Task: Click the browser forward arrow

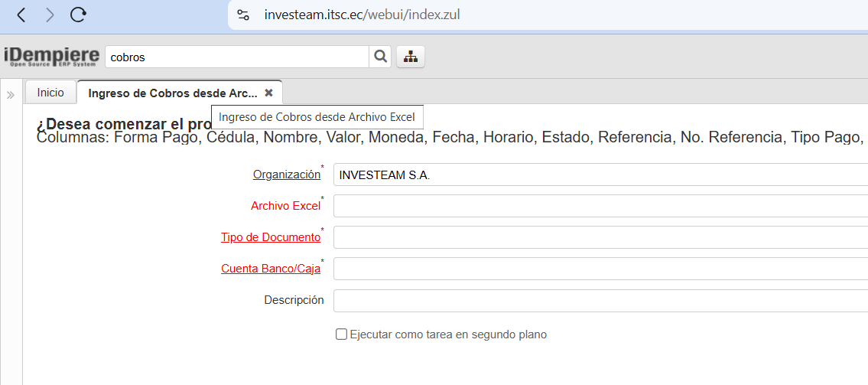Action: pyautogui.click(x=50, y=15)
